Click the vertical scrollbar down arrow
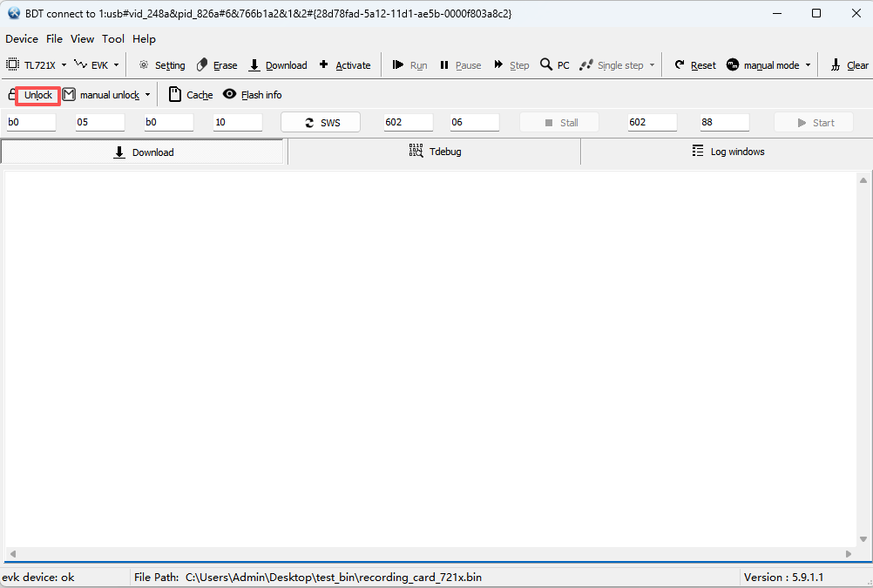 pos(863,539)
